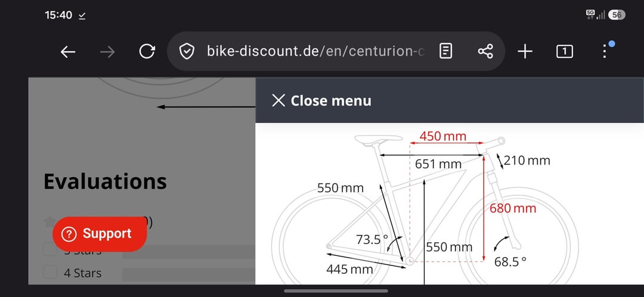Image resolution: width=644 pixels, height=297 pixels.
Task: Reload the page with refresh icon
Action: [x=147, y=51]
